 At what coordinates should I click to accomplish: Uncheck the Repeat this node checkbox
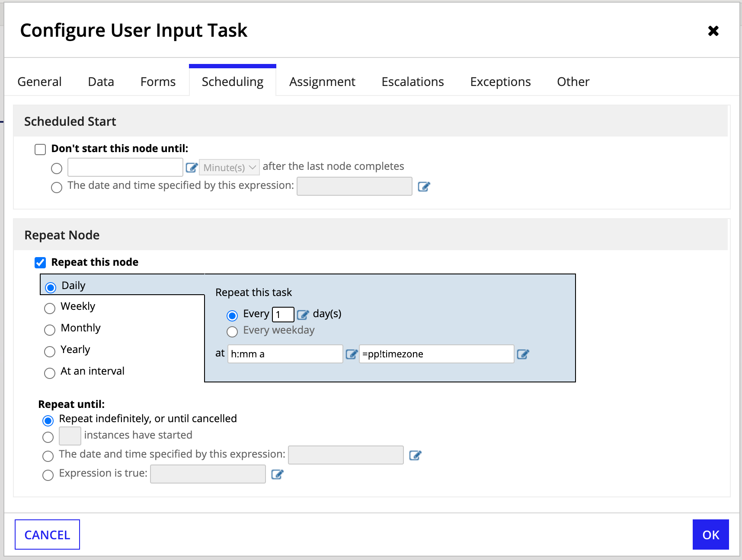point(40,263)
